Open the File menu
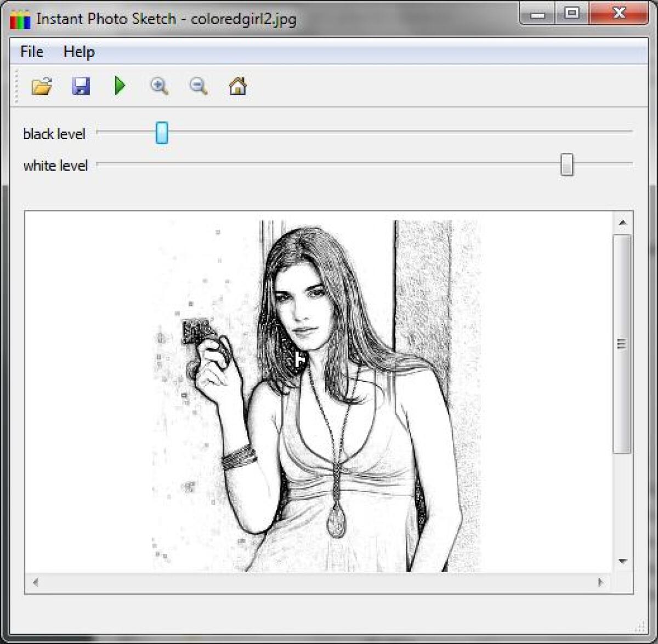Image resolution: width=658 pixels, height=644 pixels. (x=31, y=52)
